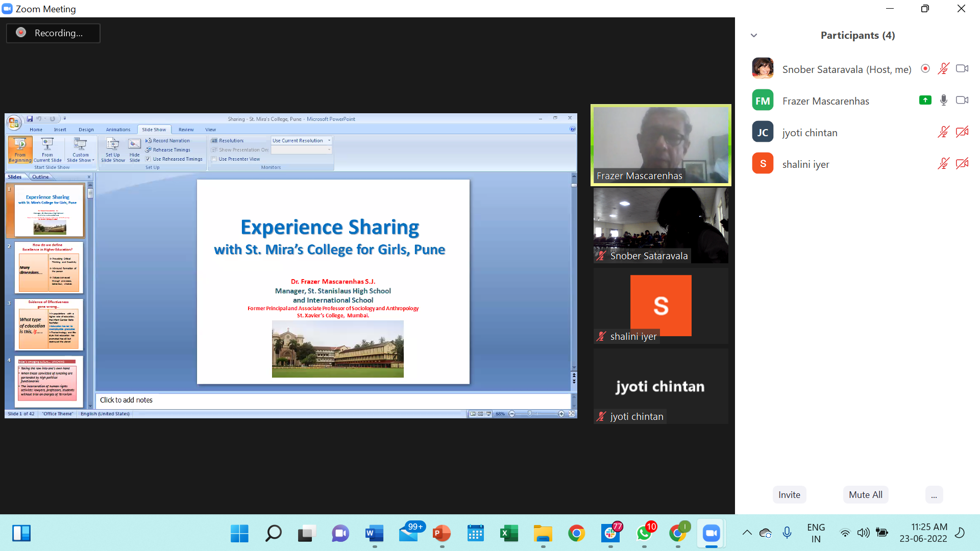The width and height of the screenshot is (980, 551).
Task: Toggle Snober Sataravala's video camera icon
Action: (x=962, y=69)
